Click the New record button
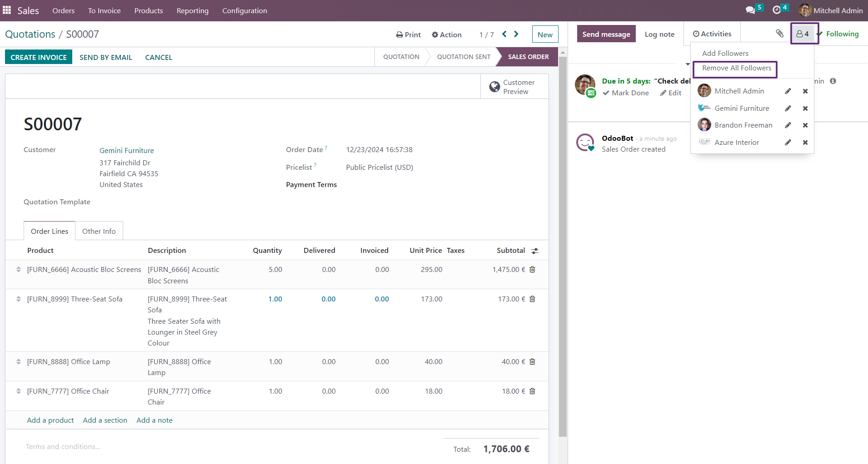The width and height of the screenshot is (868, 464). (545, 34)
